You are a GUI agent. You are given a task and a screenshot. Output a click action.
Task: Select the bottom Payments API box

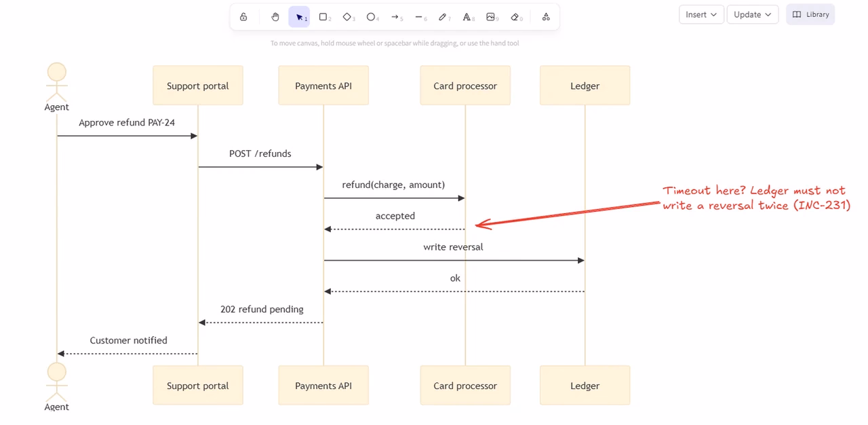(323, 386)
